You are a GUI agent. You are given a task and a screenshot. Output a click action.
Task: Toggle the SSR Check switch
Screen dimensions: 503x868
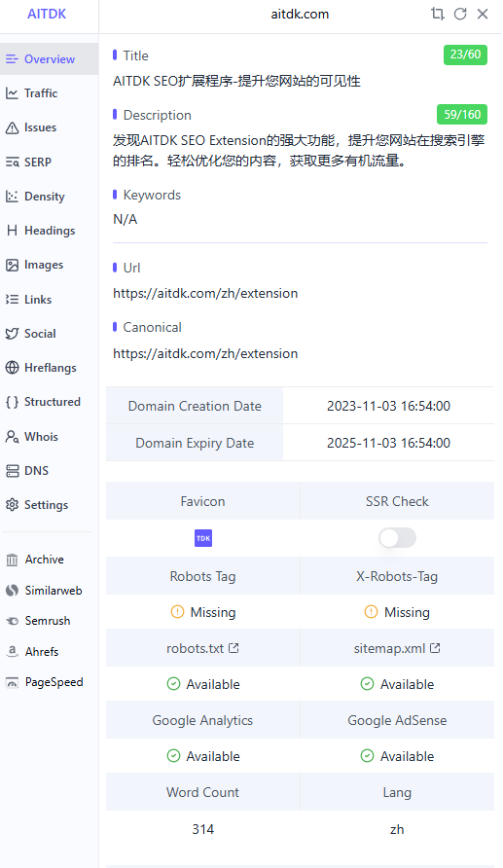click(397, 537)
